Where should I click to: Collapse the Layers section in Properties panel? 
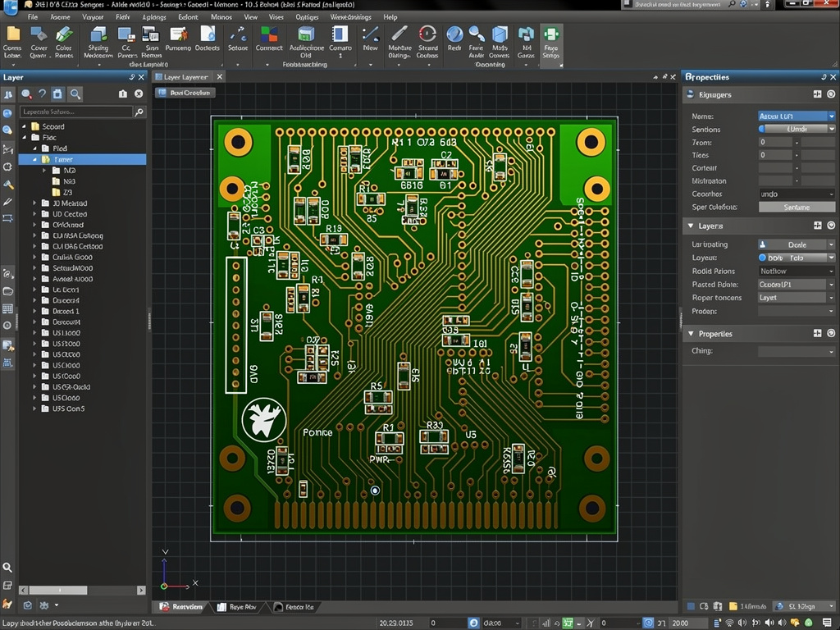[691, 226]
